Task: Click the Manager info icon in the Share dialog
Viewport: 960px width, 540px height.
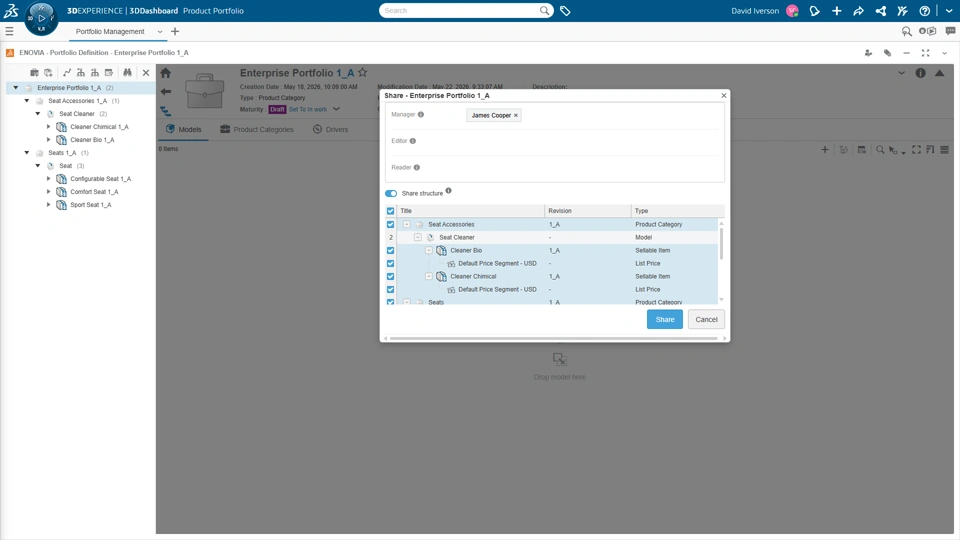Action: point(421,114)
